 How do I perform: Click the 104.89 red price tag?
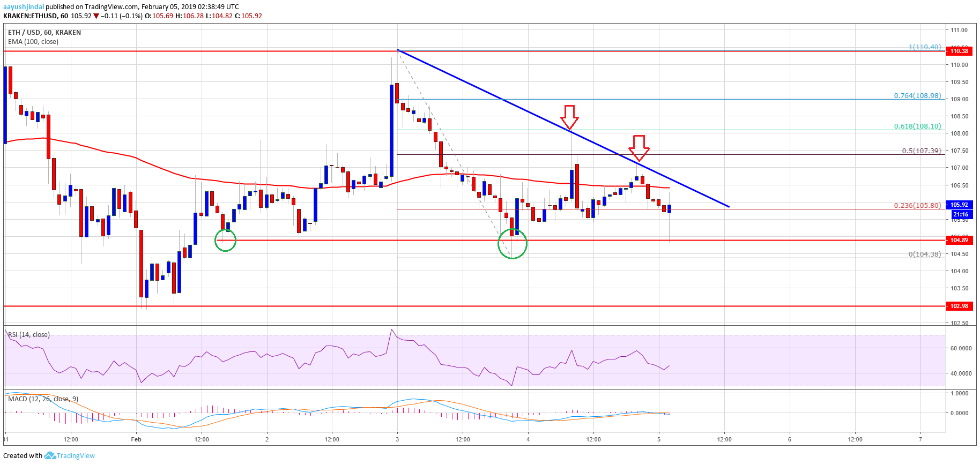[960, 240]
